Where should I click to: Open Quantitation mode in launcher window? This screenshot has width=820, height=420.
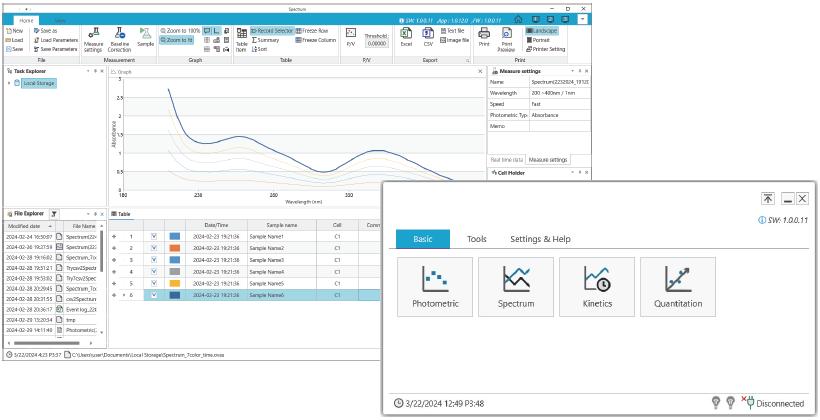[678, 287]
